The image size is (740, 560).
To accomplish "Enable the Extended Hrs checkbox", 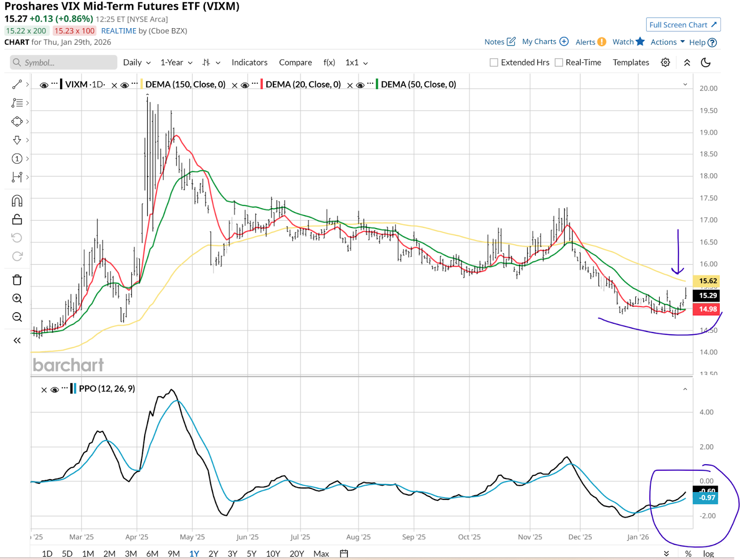I will pos(494,62).
